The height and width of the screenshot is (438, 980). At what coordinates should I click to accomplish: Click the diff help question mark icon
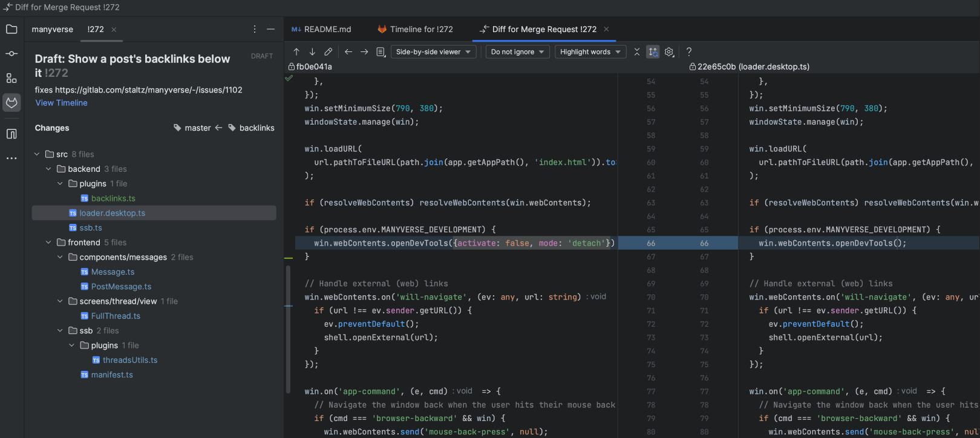[688, 52]
